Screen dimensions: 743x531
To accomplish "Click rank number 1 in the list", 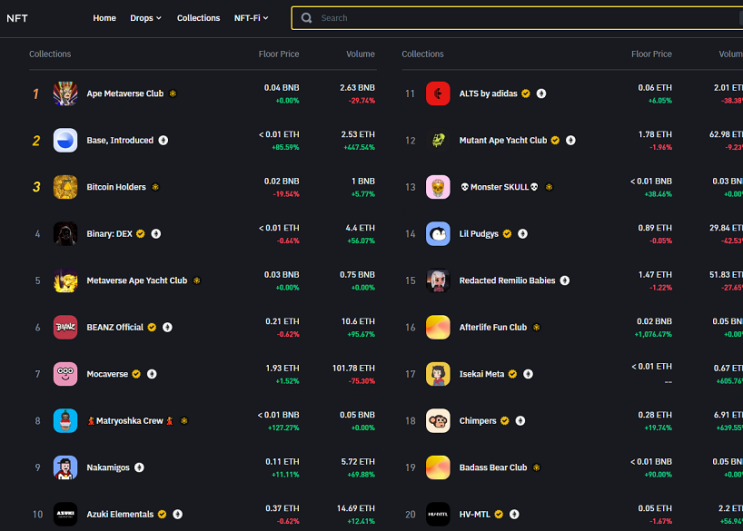I will click(x=36, y=94).
